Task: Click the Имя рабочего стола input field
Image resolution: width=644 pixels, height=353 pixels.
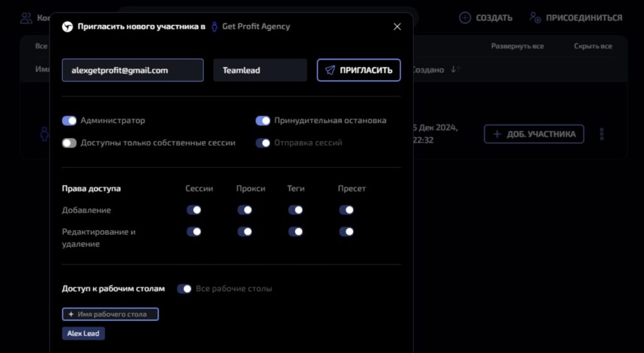Action: coord(110,314)
